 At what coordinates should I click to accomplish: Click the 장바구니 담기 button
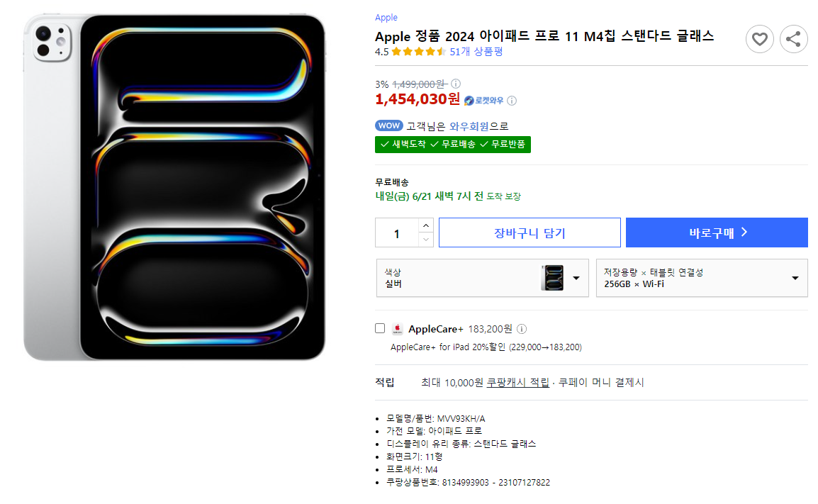tap(530, 233)
